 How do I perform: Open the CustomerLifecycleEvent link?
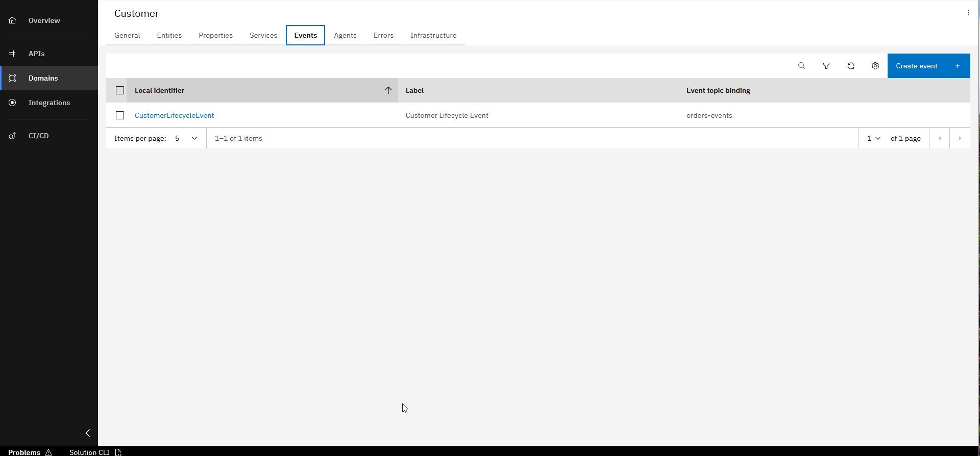click(174, 115)
